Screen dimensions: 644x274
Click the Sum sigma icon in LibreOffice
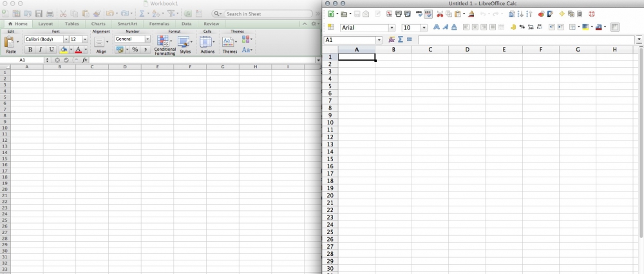point(400,39)
